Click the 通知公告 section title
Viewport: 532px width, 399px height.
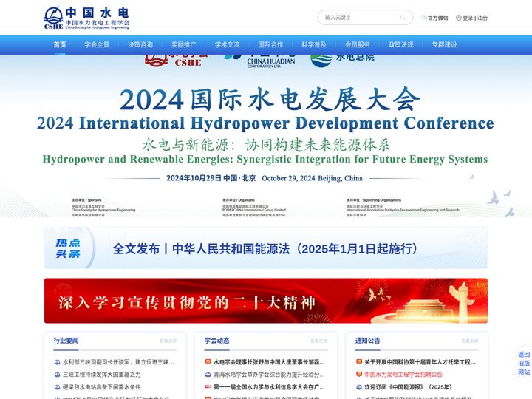367,341
